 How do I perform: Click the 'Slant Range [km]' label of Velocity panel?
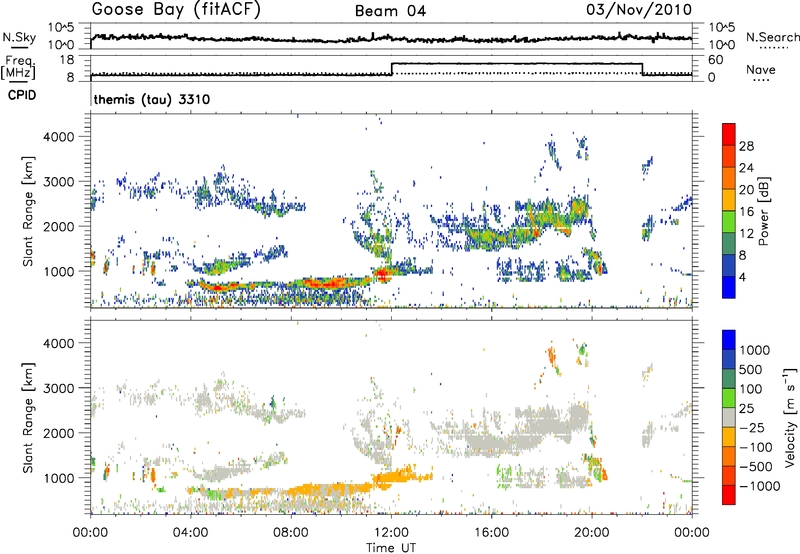28,417
